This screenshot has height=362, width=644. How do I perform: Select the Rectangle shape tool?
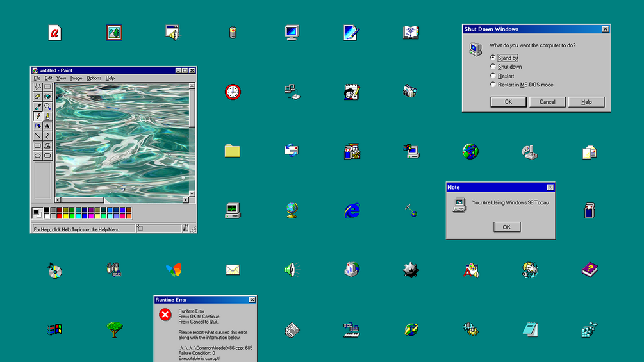38,145
